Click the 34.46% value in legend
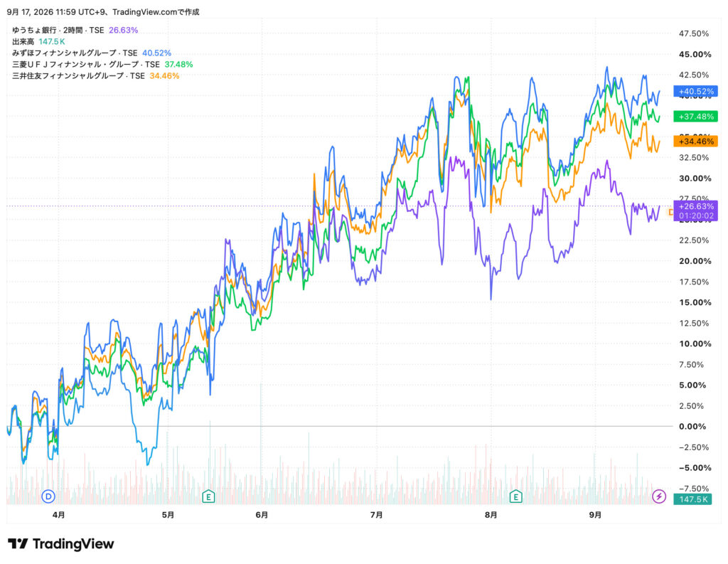The width and height of the screenshot is (728, 564). tap(164, 75)
